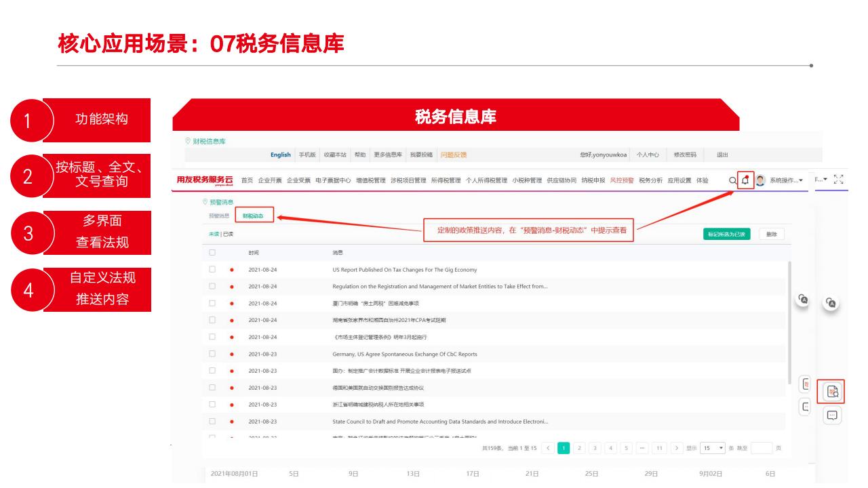Open the 风控预警 menu item

[621, 180]
